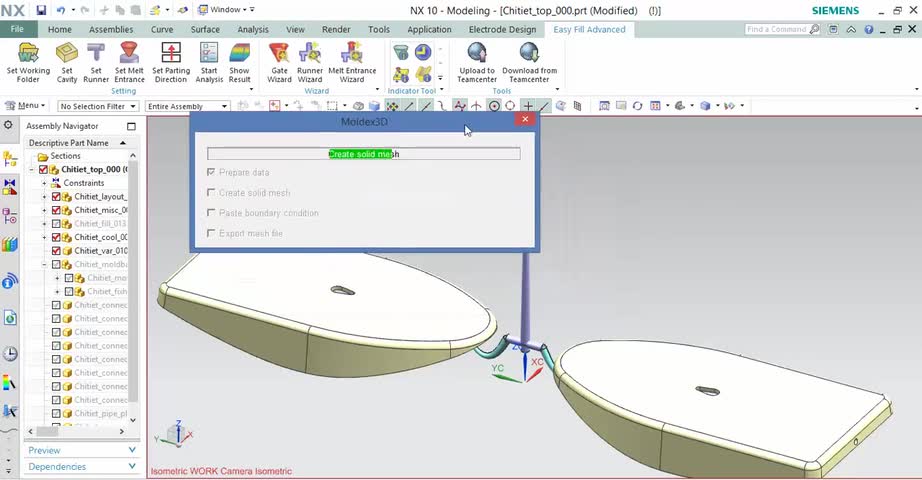Screen dimensions: 922x480
Task: Open the Help question mark icon
Action: click(x=868, y=29)
